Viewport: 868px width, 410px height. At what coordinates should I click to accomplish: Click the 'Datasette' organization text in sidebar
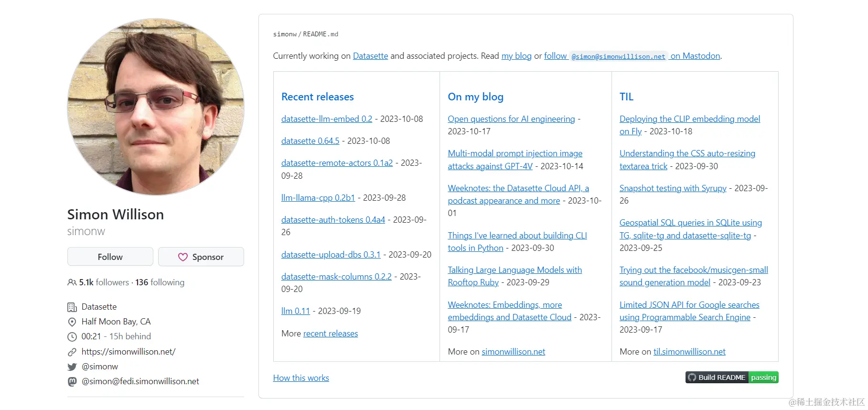[99, 307]
